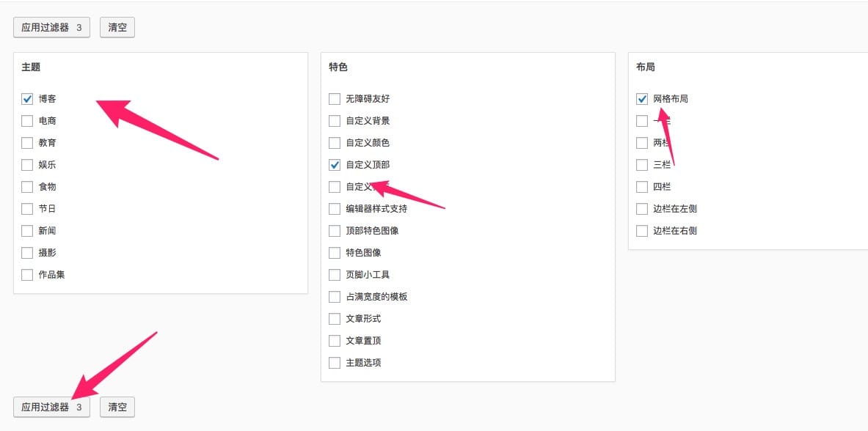The width and height of the screenshot is (868, 431).
Task: Enable 边栏在右侧 checkbox
Action: click(642, 231)
